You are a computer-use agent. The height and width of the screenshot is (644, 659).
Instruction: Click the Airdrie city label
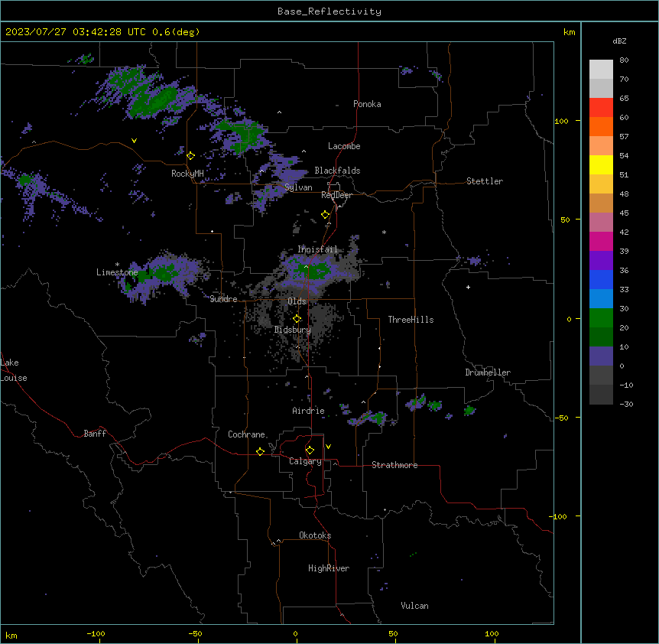click(x=309, y=411)
